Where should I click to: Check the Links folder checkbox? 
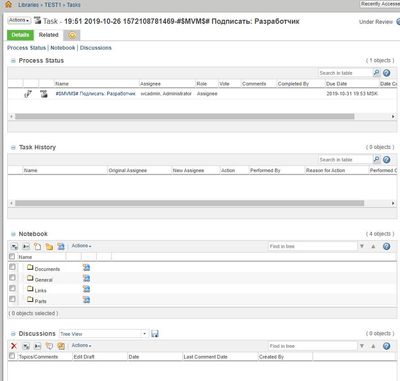click(12, 288)
